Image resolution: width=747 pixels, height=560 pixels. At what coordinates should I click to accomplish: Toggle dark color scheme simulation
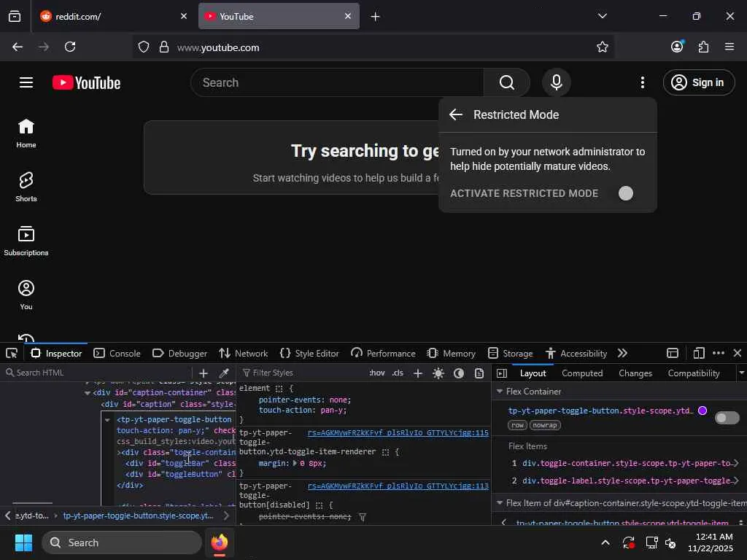tap(459, 373)
